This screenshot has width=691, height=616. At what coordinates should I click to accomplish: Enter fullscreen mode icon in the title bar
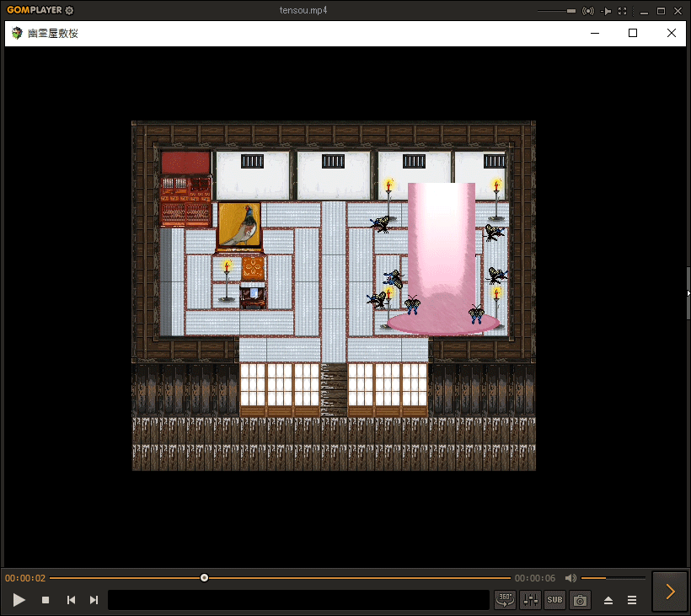622,11
